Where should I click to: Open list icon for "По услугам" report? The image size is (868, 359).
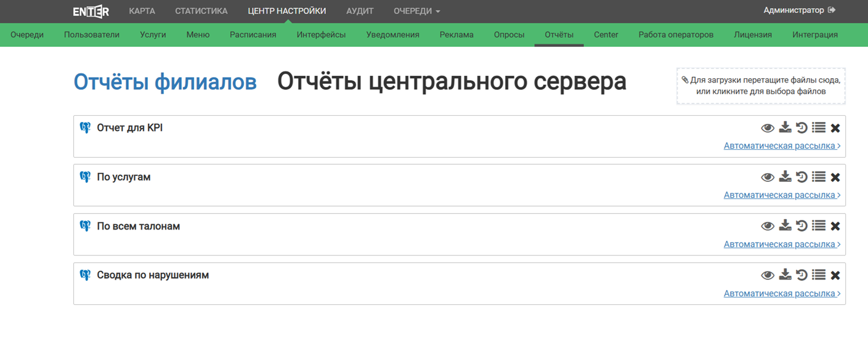click(x=818, y=177)
